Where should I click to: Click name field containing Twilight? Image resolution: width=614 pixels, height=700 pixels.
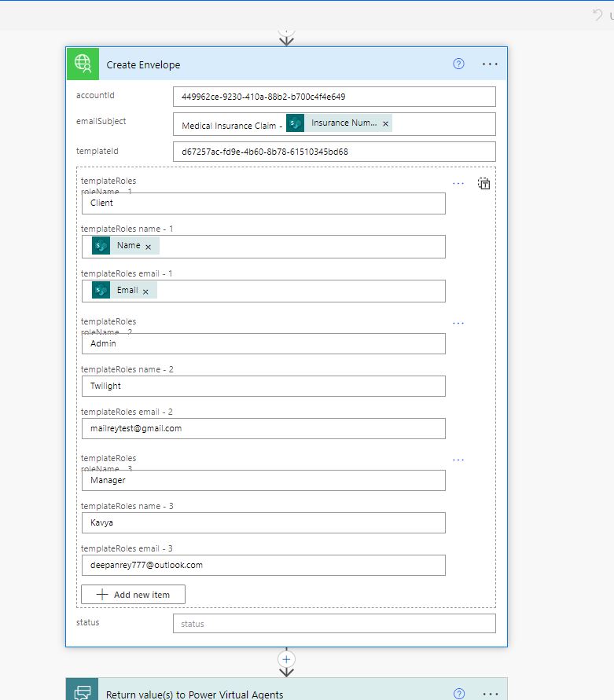(x=263, y=387)
